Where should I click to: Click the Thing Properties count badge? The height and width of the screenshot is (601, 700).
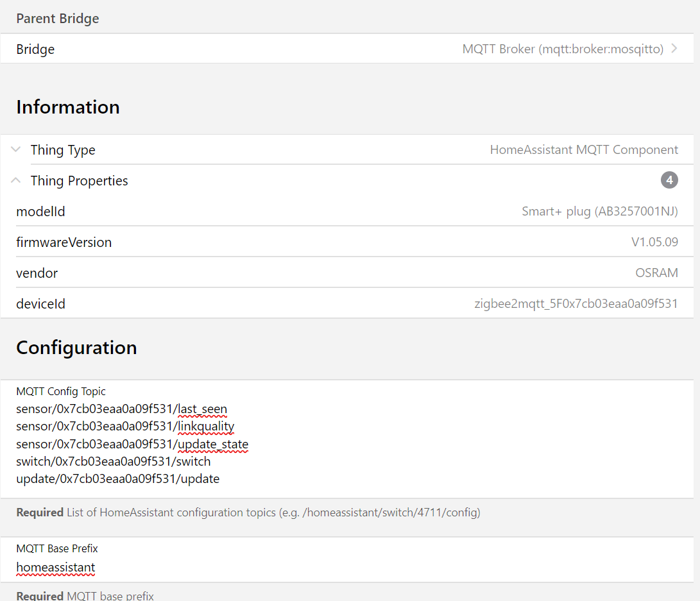click(669, 181)
